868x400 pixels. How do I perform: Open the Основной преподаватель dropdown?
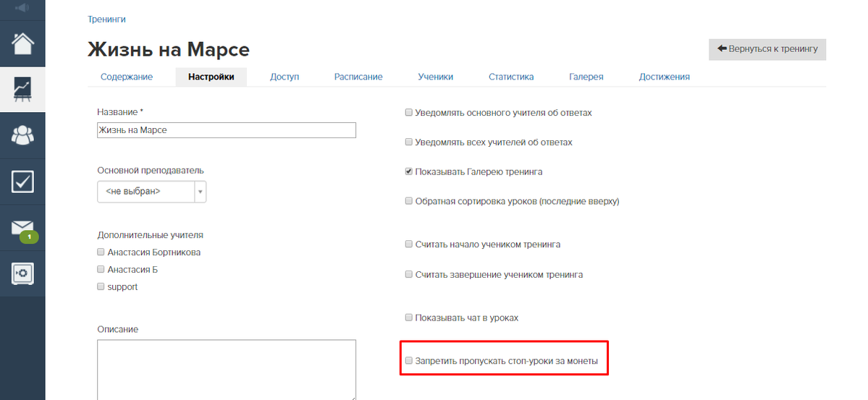coord(152,192)
